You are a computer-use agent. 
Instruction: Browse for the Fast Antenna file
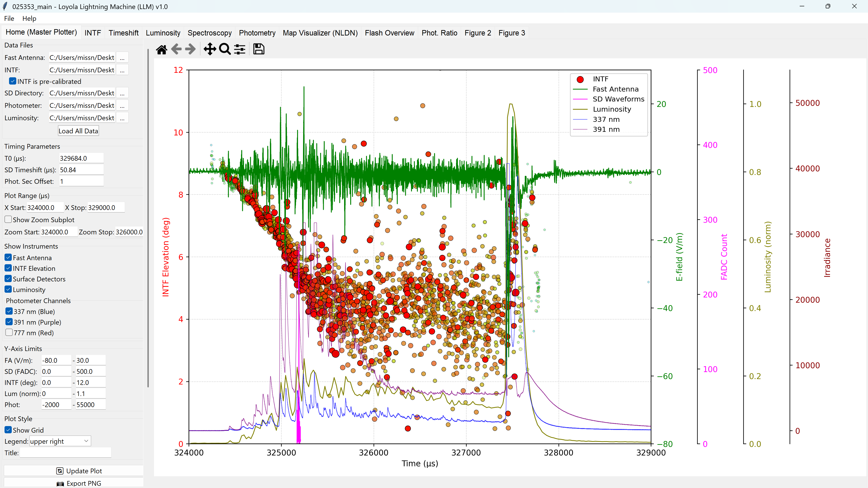122,58
